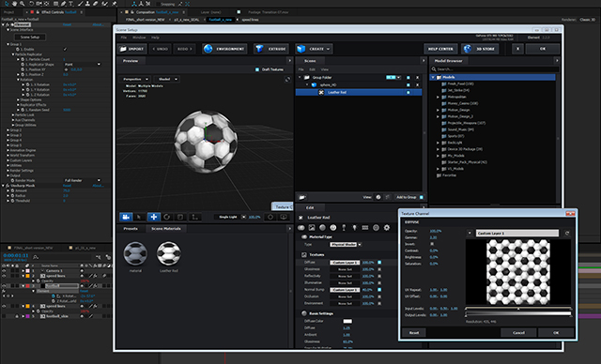
Task: Adjust the Input Levels slider in Texture Channel
Action: [x=518, y=309]
